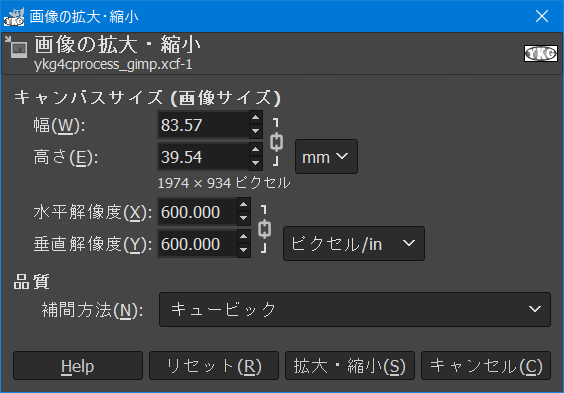Click the Help button

coord(78,366)
